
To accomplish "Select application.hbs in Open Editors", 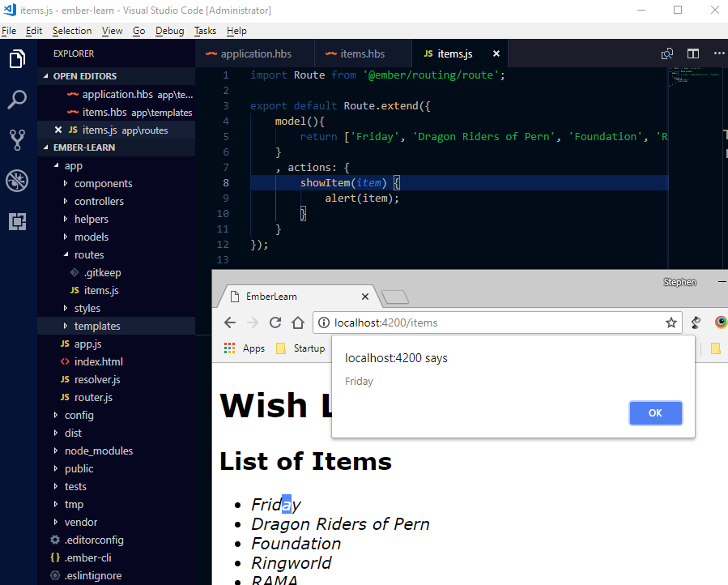I will (x=116, y=94).
